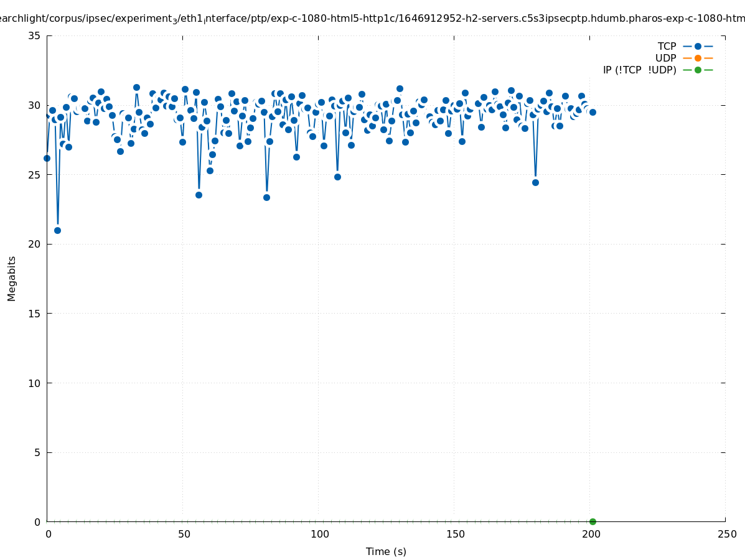The width and height of the screenshot is (745, 560).
Task: Click the 250 tick label on x-axis
Action: [726, 534]
